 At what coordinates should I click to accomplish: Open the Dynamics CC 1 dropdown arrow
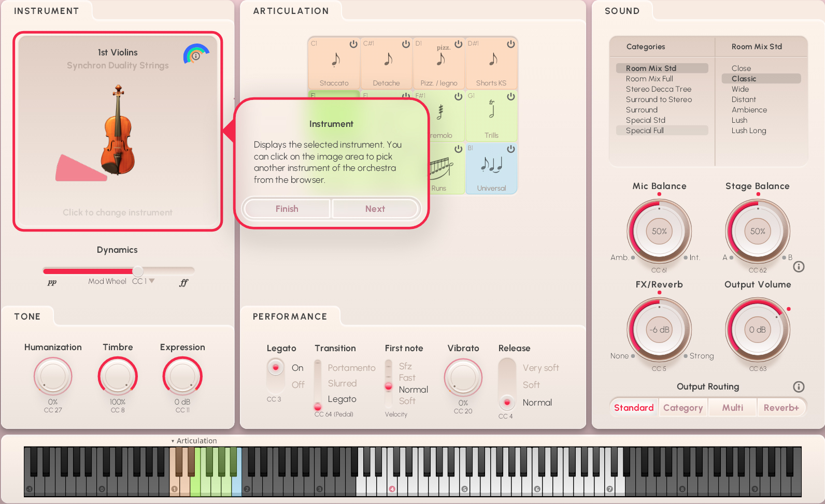pyautogui.click(x=152, y=281)
